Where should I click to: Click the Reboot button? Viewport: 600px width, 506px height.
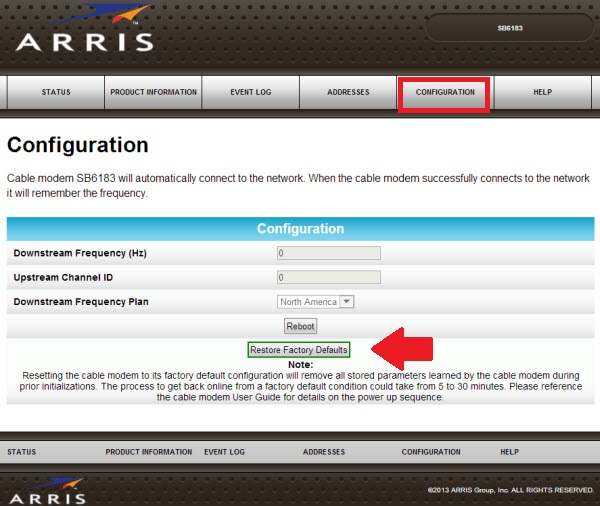point(300,326)
